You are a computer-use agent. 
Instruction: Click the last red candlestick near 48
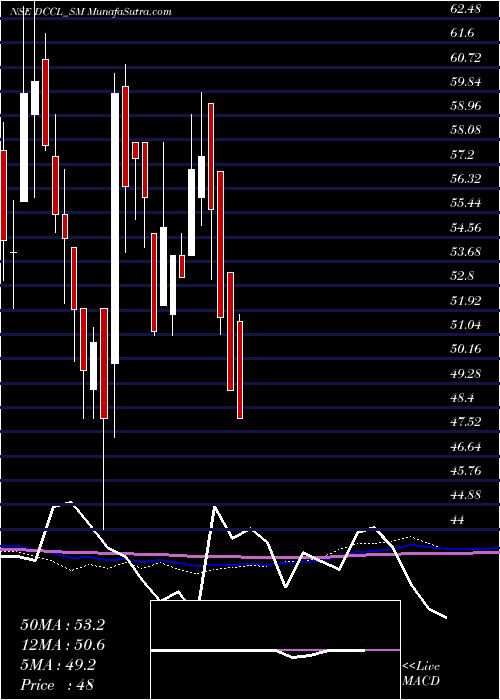click(240, 370)
